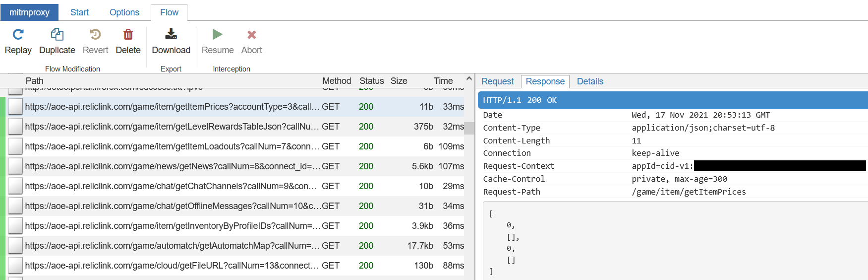
Task: Sort flows by Time column
Action: click(x=443, y=81)
